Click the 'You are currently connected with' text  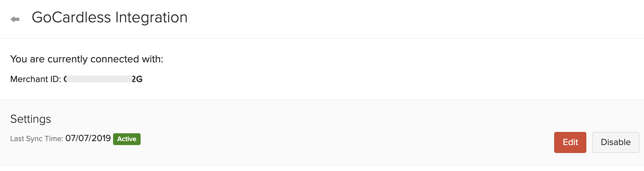pos(87,59)
